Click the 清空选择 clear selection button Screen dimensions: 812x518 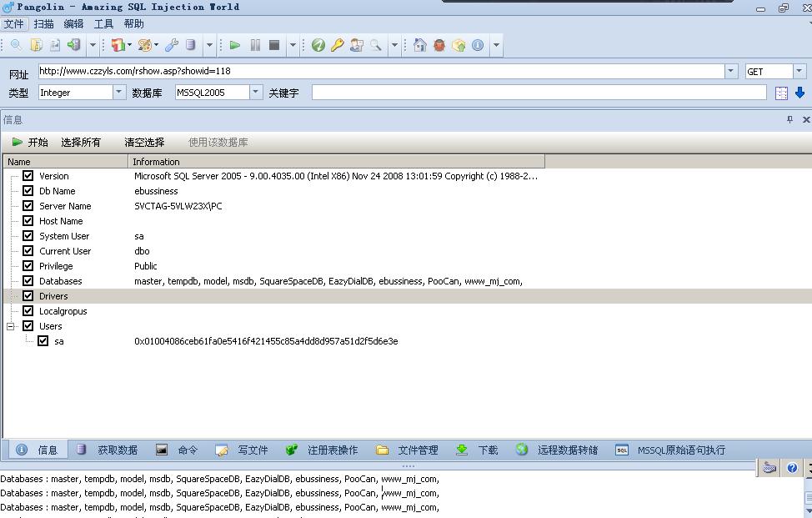tap(144, 142)
